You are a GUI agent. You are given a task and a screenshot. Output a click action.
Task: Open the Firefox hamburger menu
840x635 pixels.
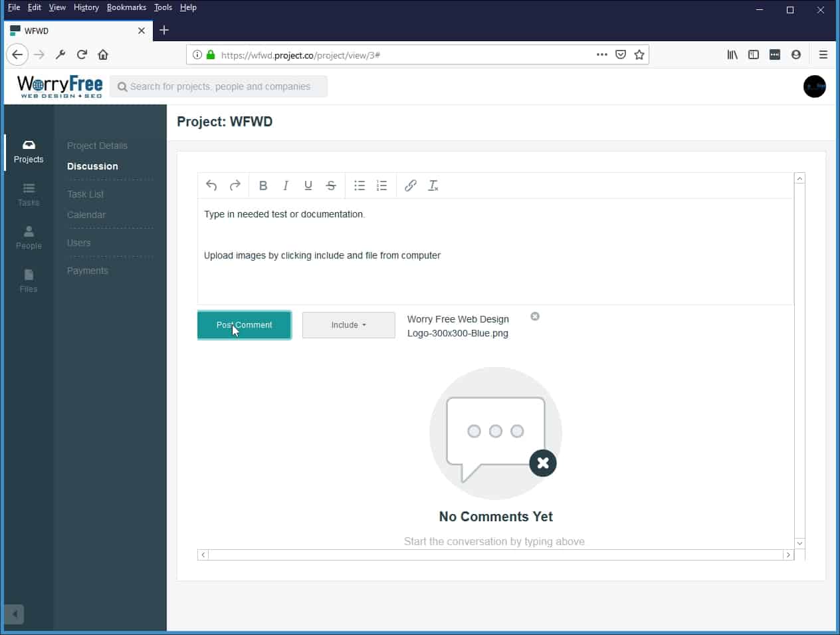click(x=823, y=55)
